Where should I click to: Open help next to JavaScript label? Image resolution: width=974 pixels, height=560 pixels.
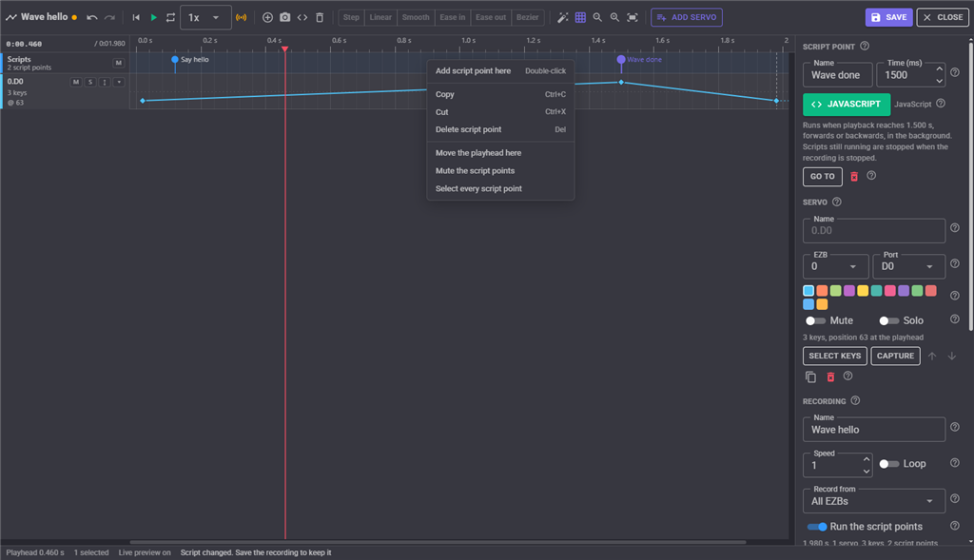941,104
